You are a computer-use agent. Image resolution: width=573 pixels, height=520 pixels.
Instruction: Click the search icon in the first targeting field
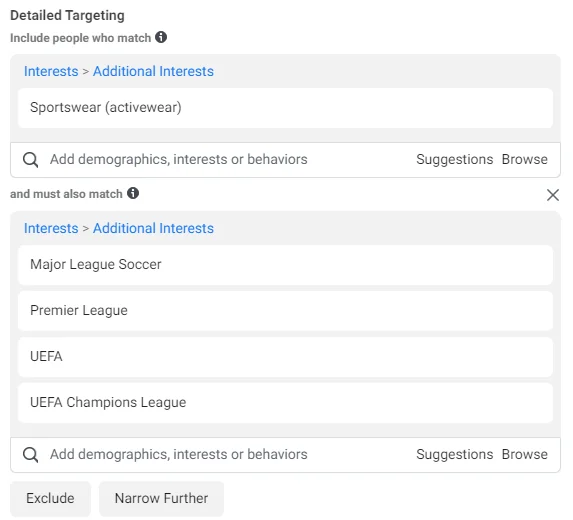pos(30,160)
